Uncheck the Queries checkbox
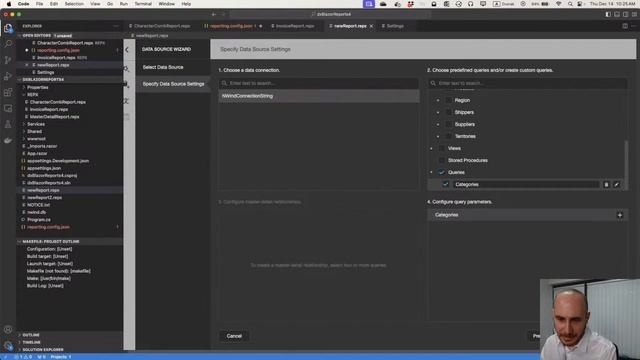 click(442, 173)
